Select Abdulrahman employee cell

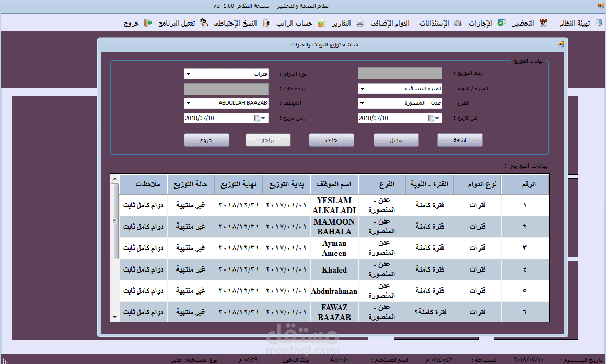point(334,291)
